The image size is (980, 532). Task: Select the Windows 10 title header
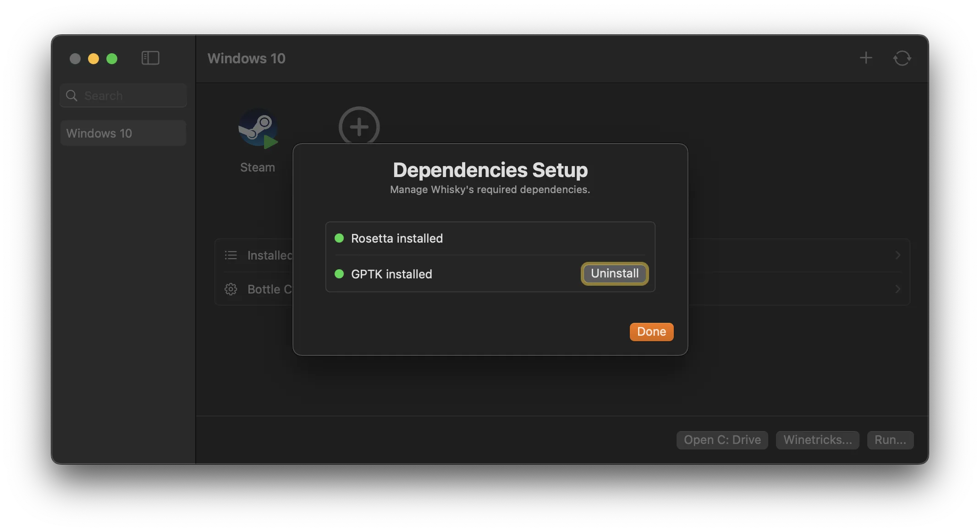[x=246, y=58]
